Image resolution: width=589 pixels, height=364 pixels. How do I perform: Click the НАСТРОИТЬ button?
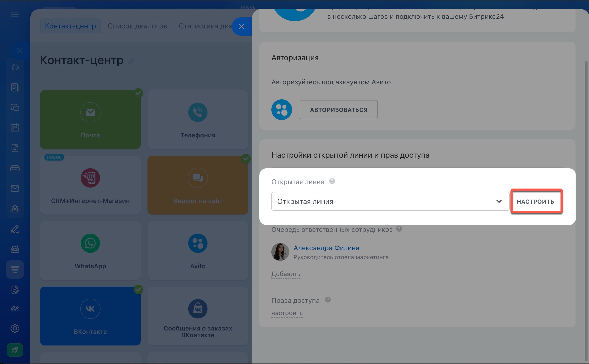point(535,202)
